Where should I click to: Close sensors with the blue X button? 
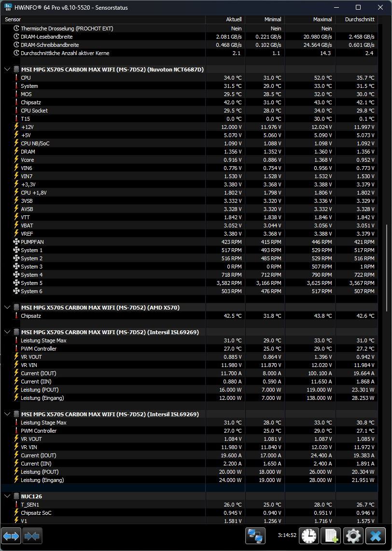pos(376,536)
